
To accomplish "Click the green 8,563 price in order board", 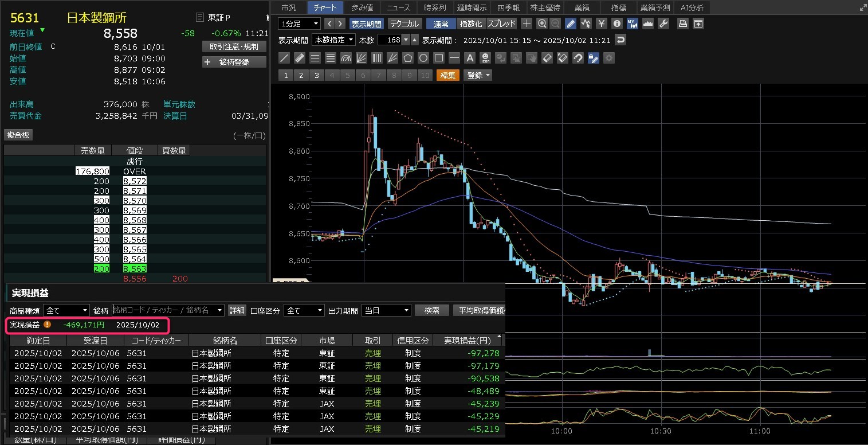I will 135,268.
